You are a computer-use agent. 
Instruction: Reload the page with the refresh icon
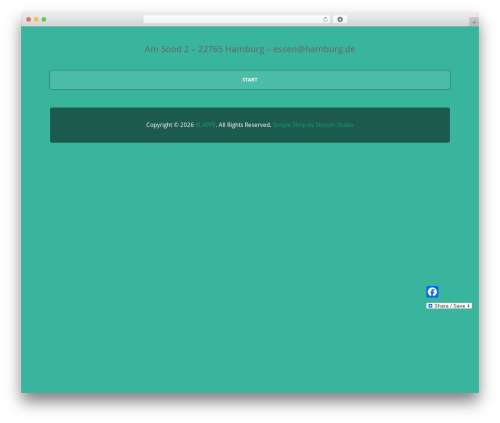coord(325,19)
